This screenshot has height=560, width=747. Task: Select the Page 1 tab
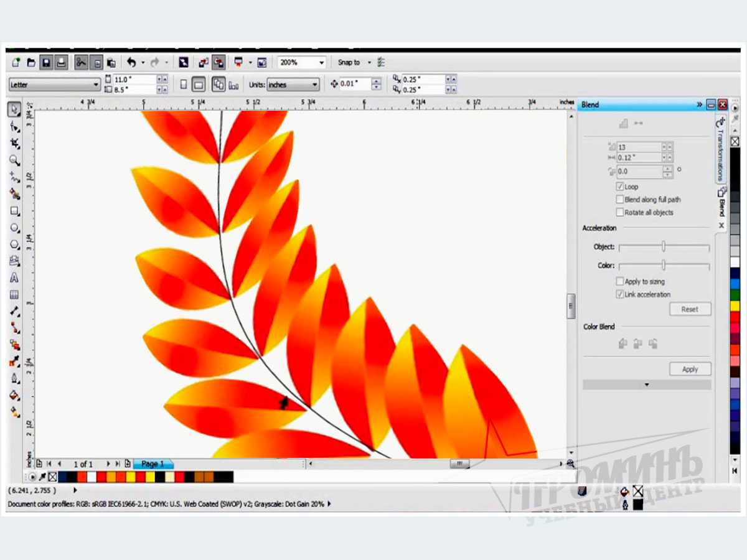click(x=153, y=464)
